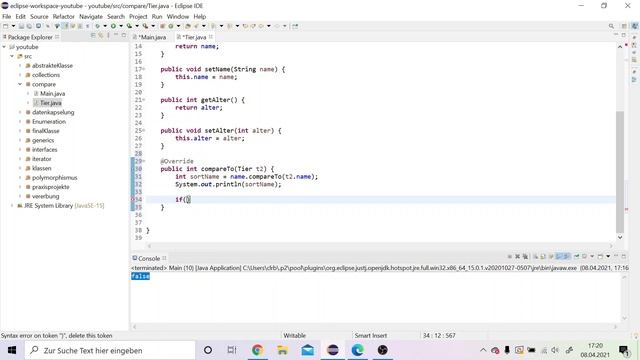Click the Save icon in the toolbar
640x360 pixels.
[x=21, y=26]
